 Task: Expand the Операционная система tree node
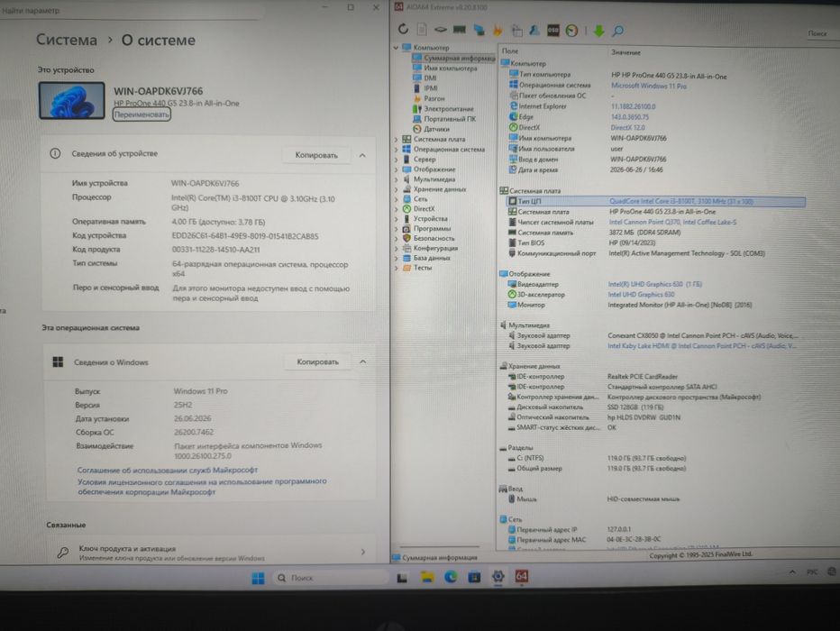point(396,150)
